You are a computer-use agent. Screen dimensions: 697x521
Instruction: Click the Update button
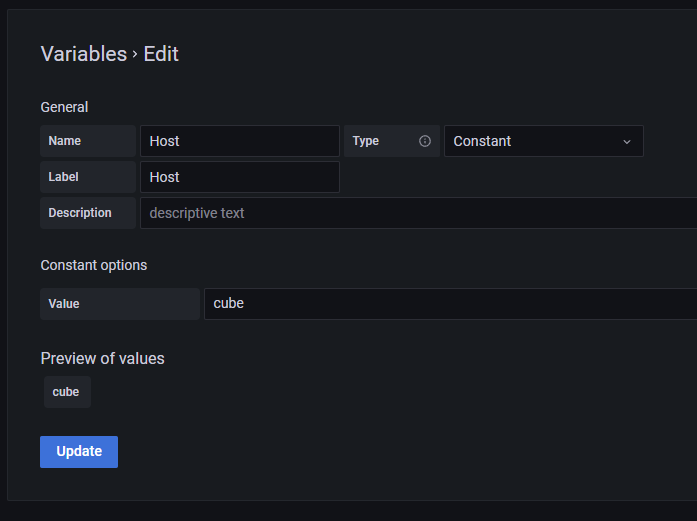[79, 452]
